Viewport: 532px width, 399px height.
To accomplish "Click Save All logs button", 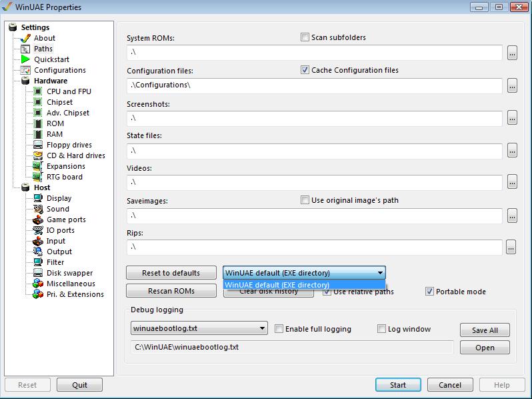I will (x=485, y=330).
